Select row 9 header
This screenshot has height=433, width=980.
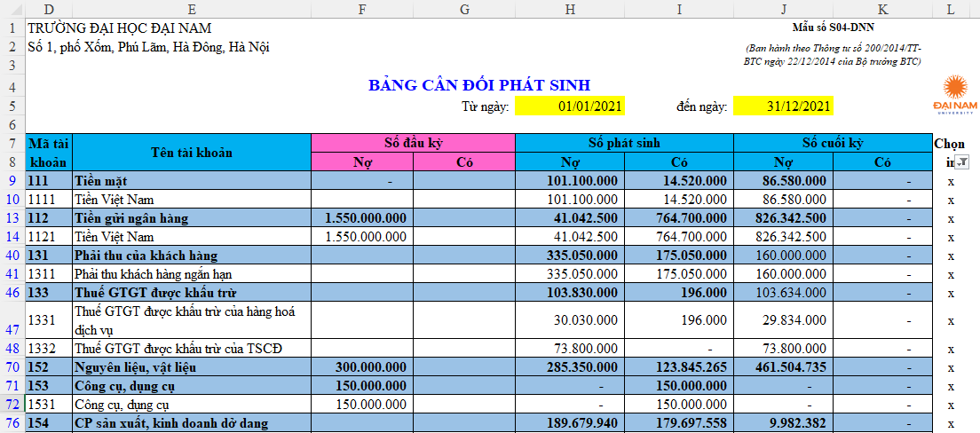(12, 181)
